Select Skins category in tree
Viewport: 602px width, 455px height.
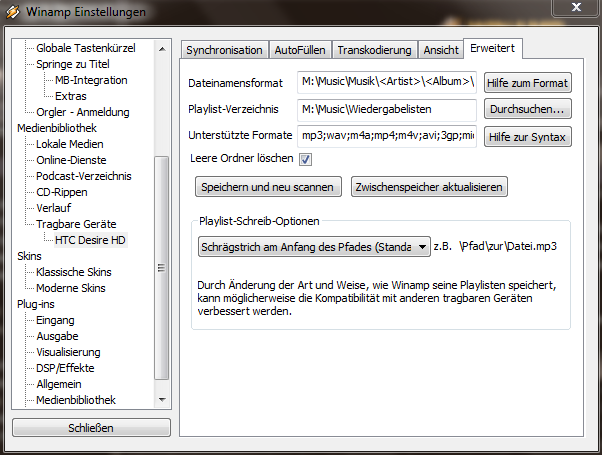coord(29,256)
